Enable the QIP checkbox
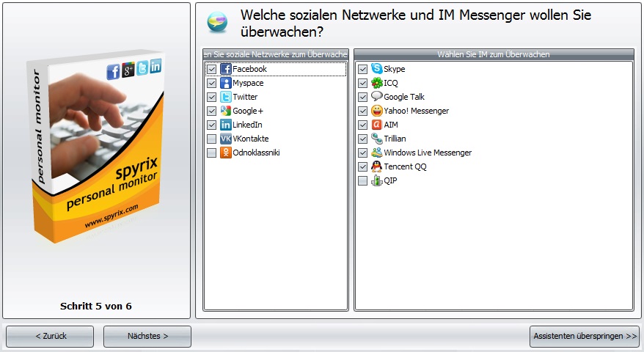 [362, 180]
